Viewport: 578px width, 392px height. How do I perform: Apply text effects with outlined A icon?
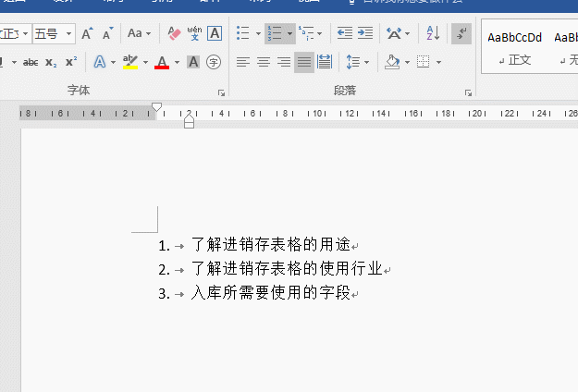(x=100, y=62)
